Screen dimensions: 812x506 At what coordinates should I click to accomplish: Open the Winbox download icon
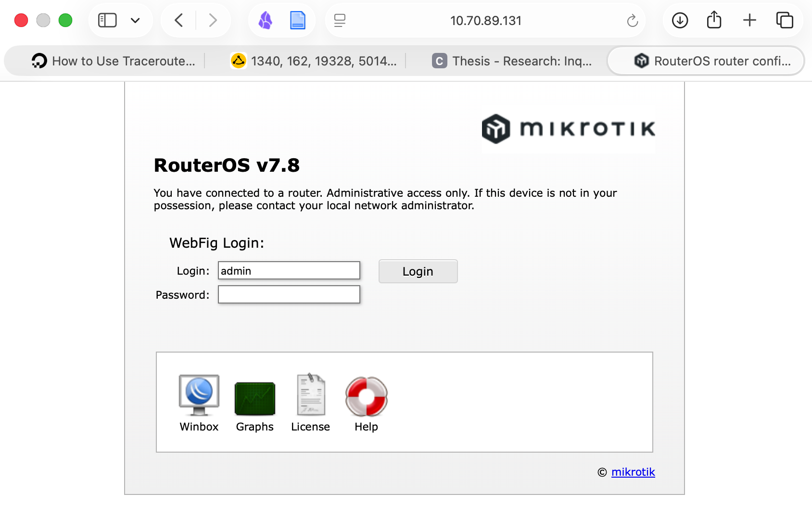199,395
